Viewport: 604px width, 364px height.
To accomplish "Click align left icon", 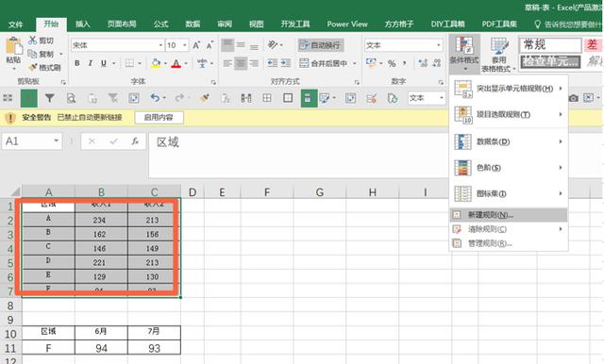I will click(227, 63).
